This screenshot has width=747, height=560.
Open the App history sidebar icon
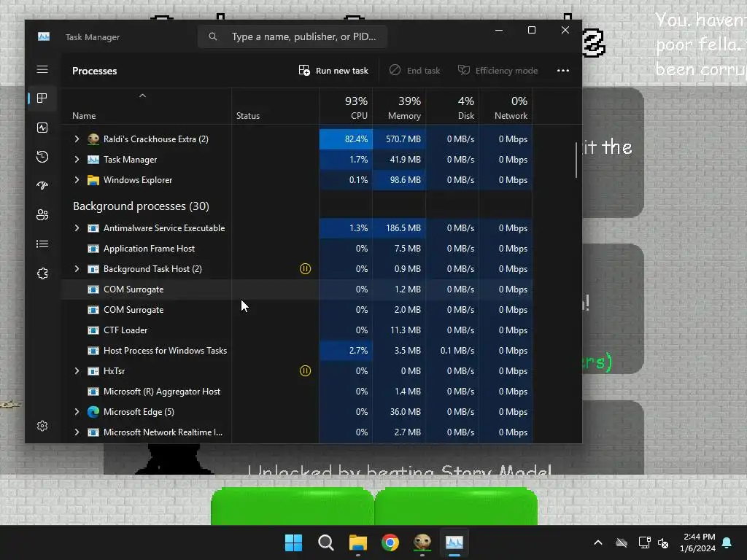pyautogui.click(x=42, y=157)
